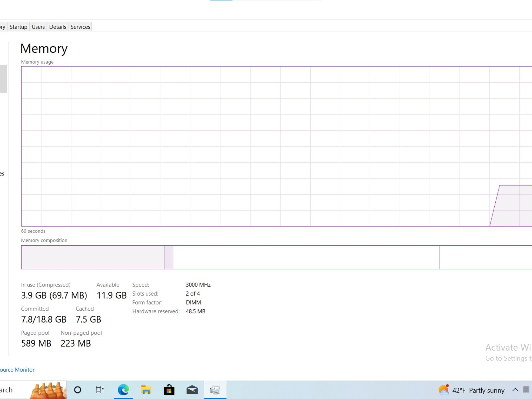Click the Memory usage label
Viewport: 532px width, 399px height.
(x=37, y=62)
